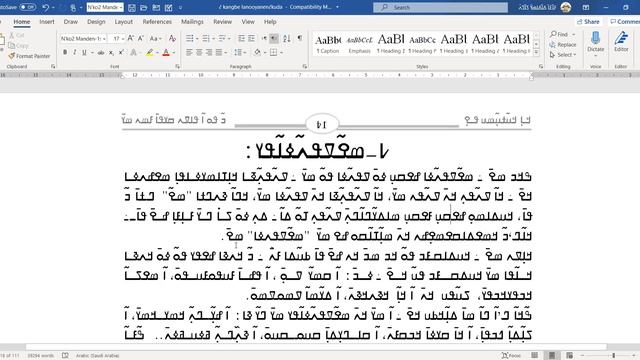Expand the Styles gallery
Viewport: 640px width, 360px height.
pos(536,53)
